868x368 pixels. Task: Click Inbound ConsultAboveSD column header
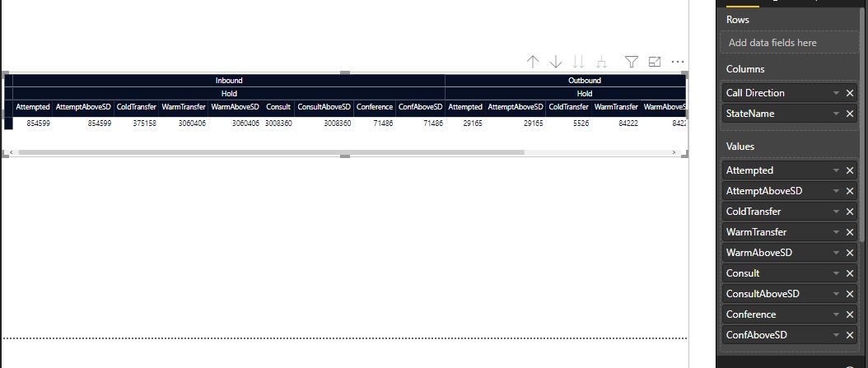324,107
